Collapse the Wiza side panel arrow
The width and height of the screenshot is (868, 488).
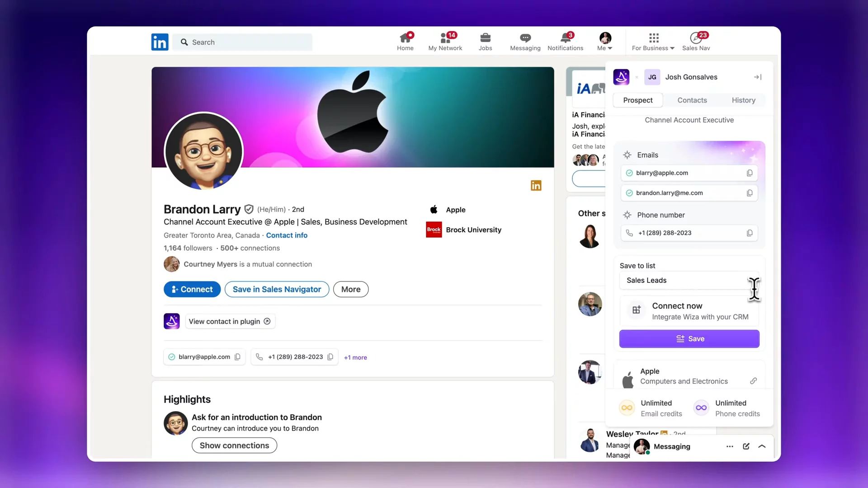click(x=758, y=77)
